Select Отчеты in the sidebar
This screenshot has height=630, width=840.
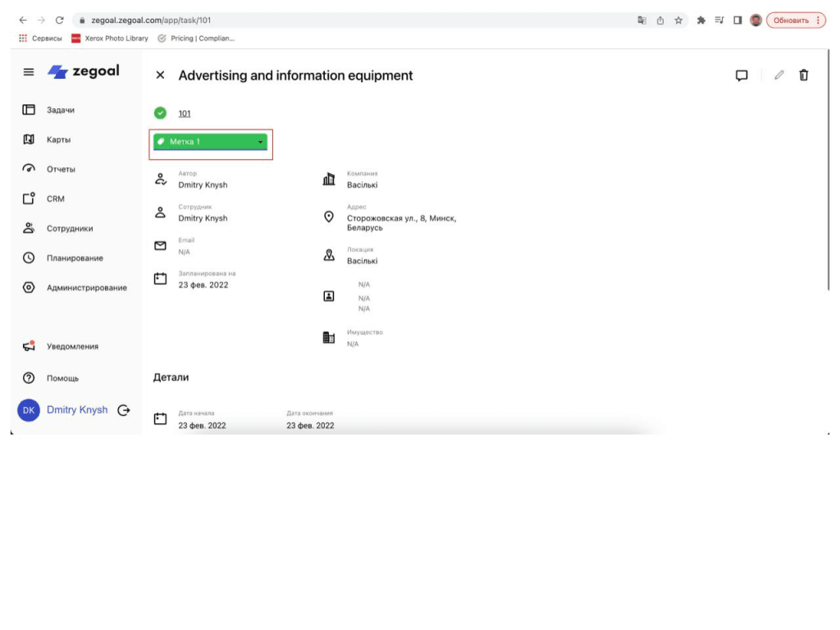click(61, 169)
